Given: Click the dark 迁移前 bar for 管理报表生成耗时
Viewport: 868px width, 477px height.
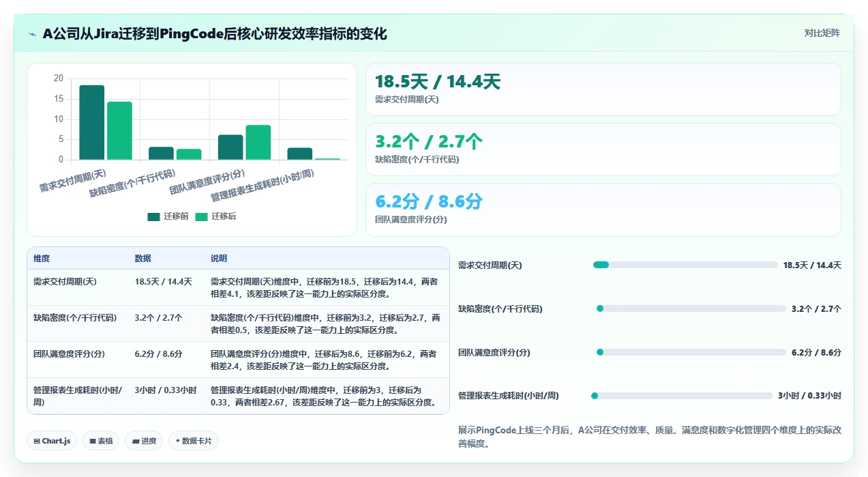Looking at the screenshot, I should (300, 154).
